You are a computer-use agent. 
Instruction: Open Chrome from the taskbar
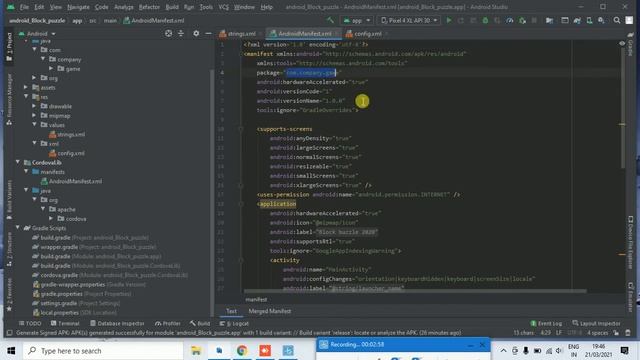pos(242,351)
